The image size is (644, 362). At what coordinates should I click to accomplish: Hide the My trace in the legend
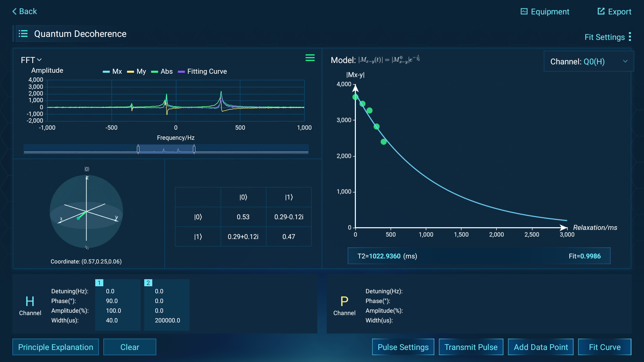[x=136, y=71]
